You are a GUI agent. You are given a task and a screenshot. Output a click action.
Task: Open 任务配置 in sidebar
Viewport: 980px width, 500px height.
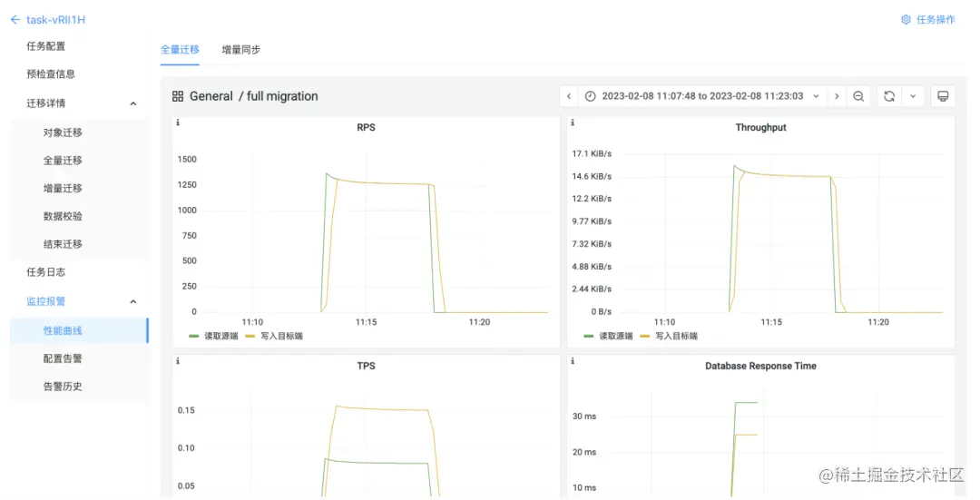pyautogui.click(x=45, y=46)
